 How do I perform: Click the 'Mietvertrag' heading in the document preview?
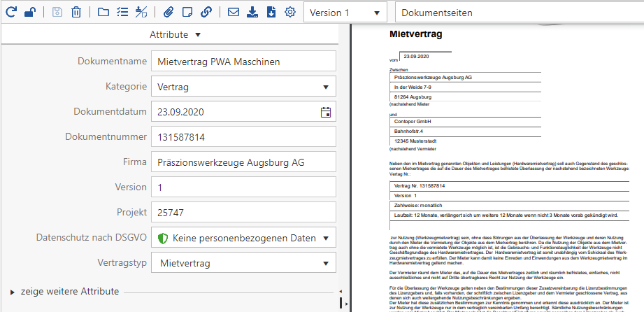(x=415, y=34)
